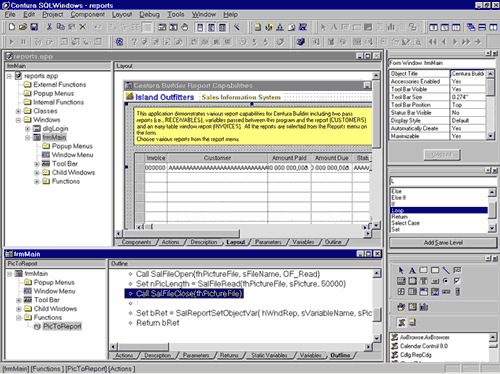Screen dimensions: 500x374
Task: Click the Tool Bar Position property value 'Top'
Action: coord(468,105)
